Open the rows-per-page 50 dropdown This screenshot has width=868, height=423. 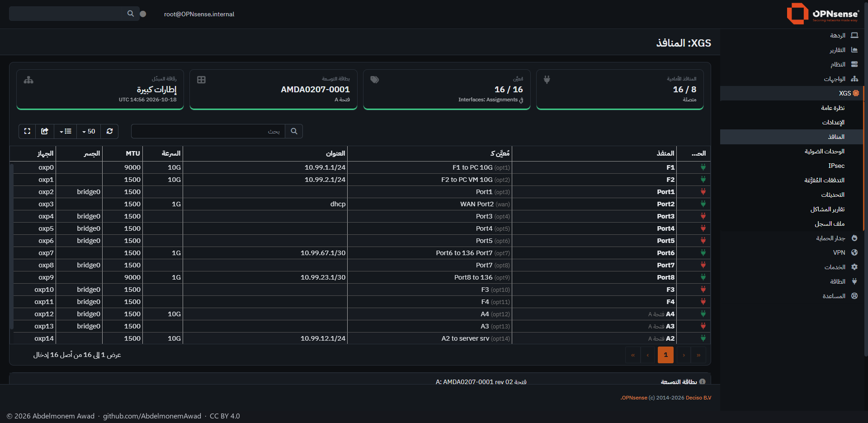tap(89, 131)
